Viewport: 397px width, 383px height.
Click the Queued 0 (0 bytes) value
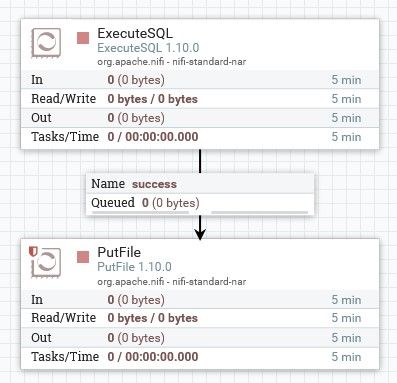point(171,203)
